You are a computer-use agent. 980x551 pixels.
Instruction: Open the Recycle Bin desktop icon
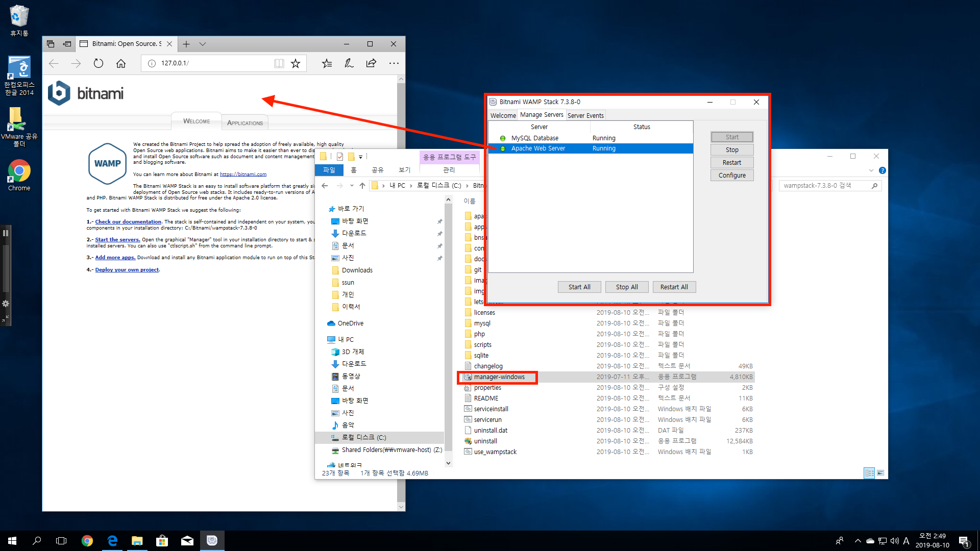(x=19, y=20)
